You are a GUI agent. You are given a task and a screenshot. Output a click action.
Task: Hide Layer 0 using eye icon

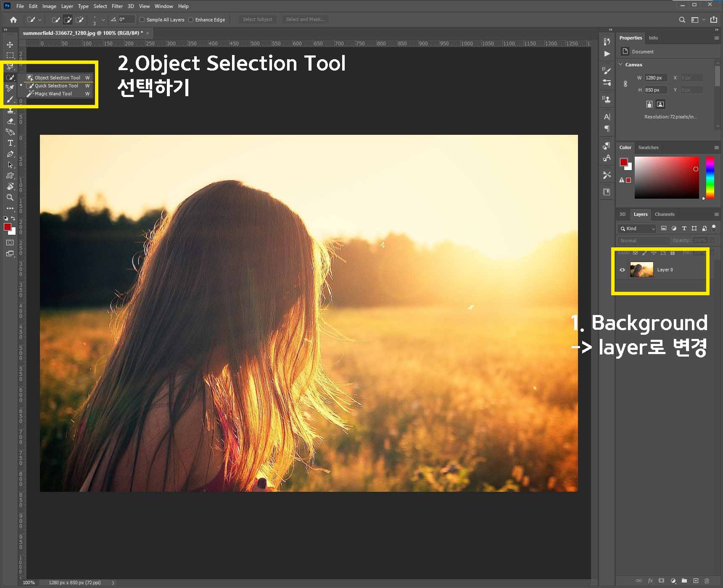[623, 270]
